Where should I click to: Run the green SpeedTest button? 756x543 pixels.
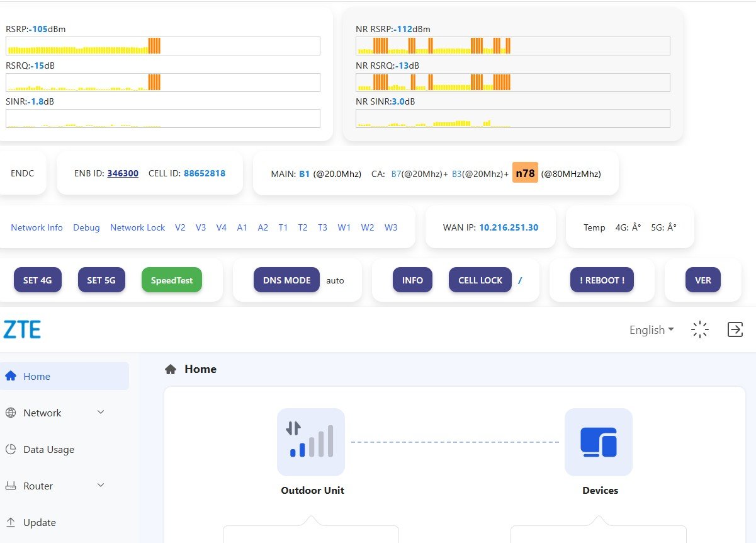point(172,280)
